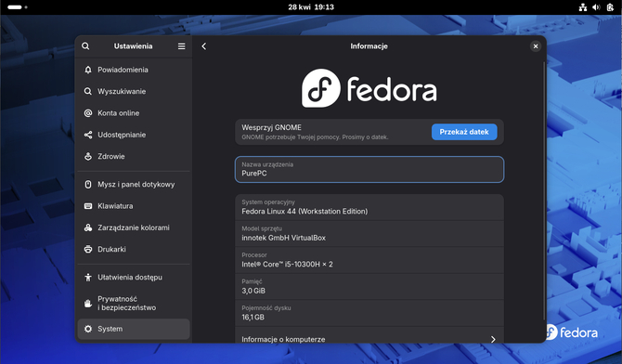Click the Intel Core i5-10300H × 2 row
Screen dimensions: 622x364
tap(369, 260)
